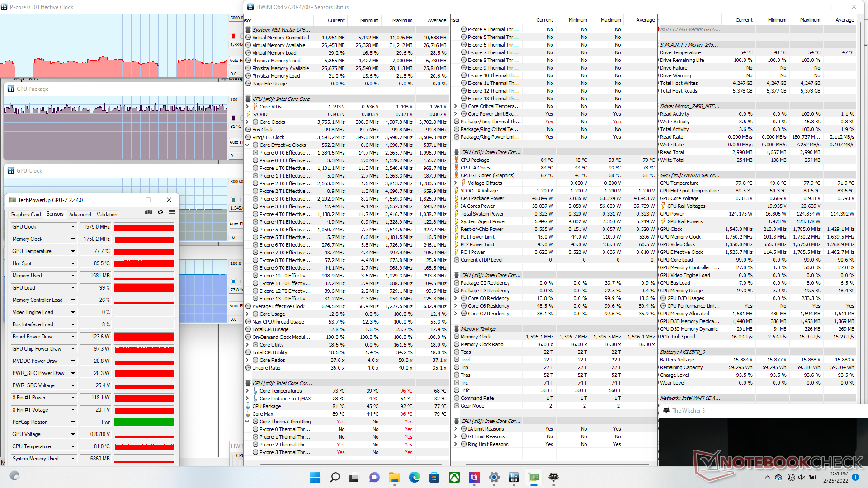Open Microsoft Edge from the taskbar

pos(415,477)
